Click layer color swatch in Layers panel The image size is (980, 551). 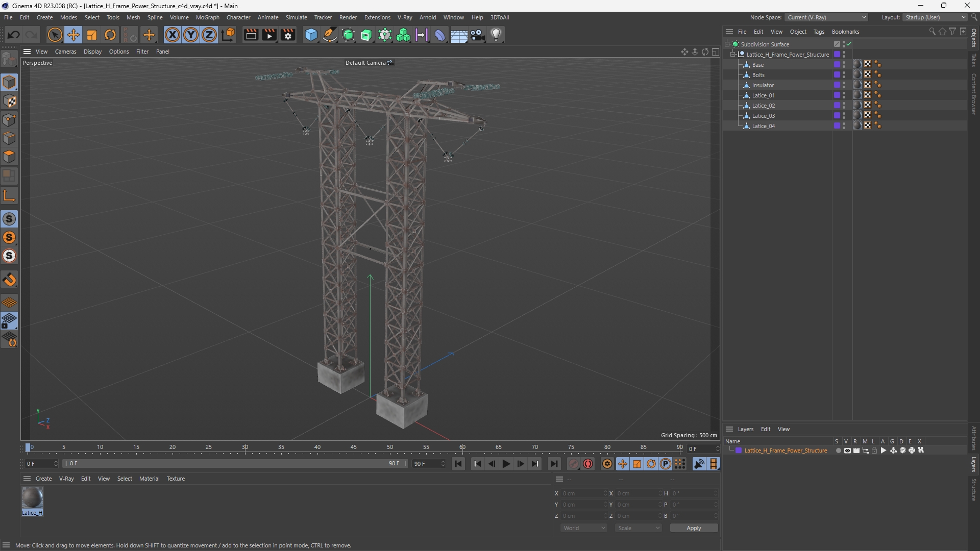(x=739, y=450)
